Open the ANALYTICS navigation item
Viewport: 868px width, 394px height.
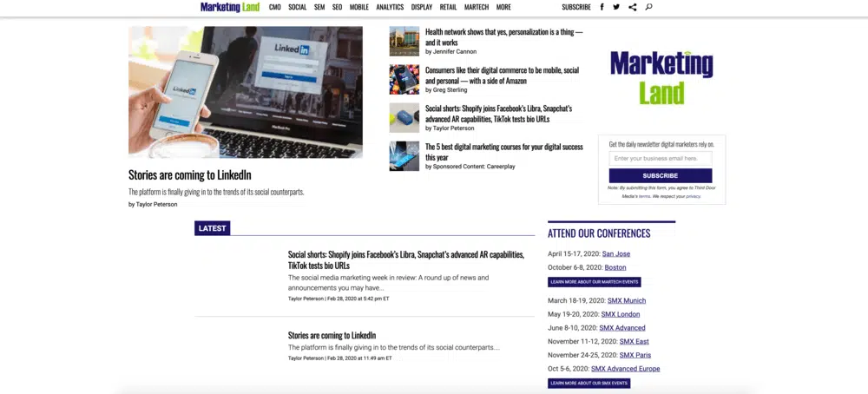coord(390,7)
